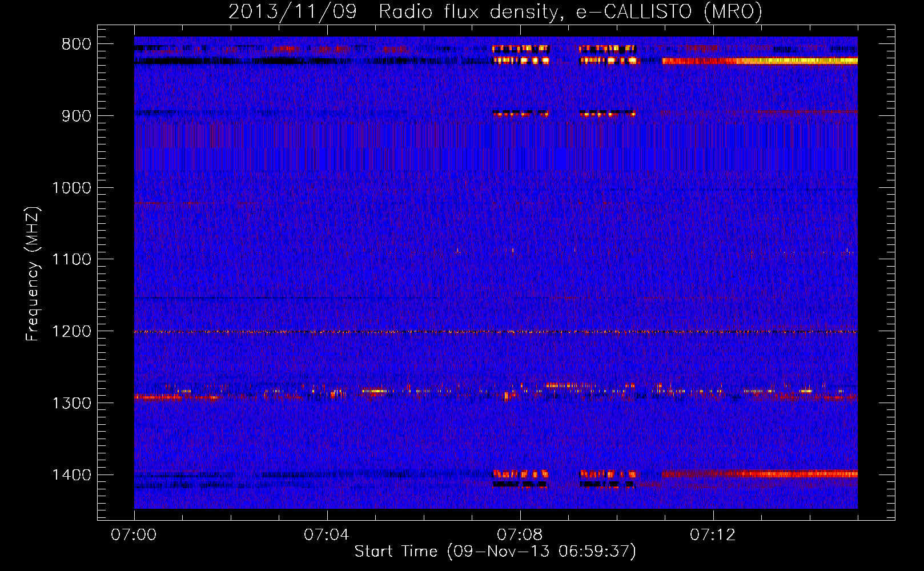
Task: Click the 1400 frequency tick label
Action: click(71, 475)
